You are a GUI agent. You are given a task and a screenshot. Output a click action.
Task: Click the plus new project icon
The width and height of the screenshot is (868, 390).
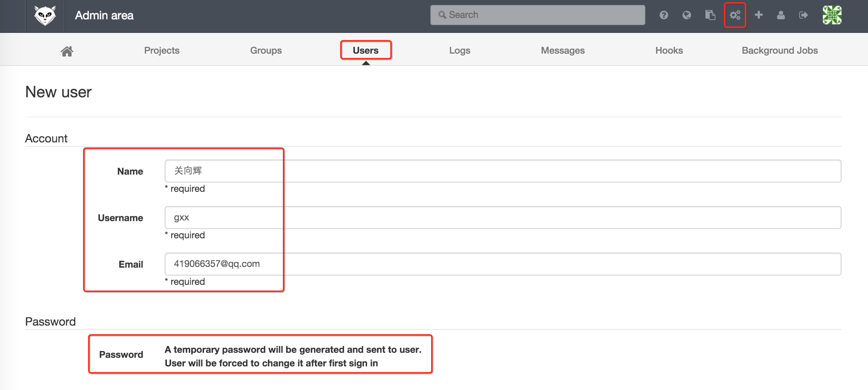point(758,15)
